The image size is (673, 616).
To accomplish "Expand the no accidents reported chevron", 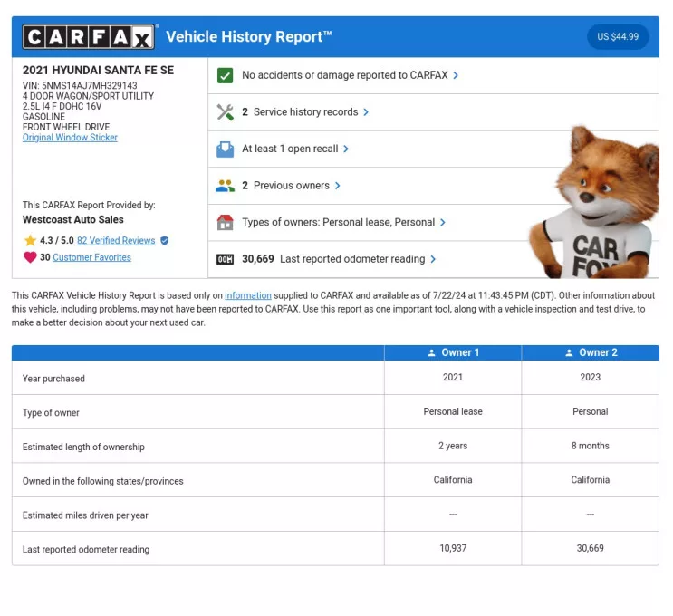I will coord(456,75).
